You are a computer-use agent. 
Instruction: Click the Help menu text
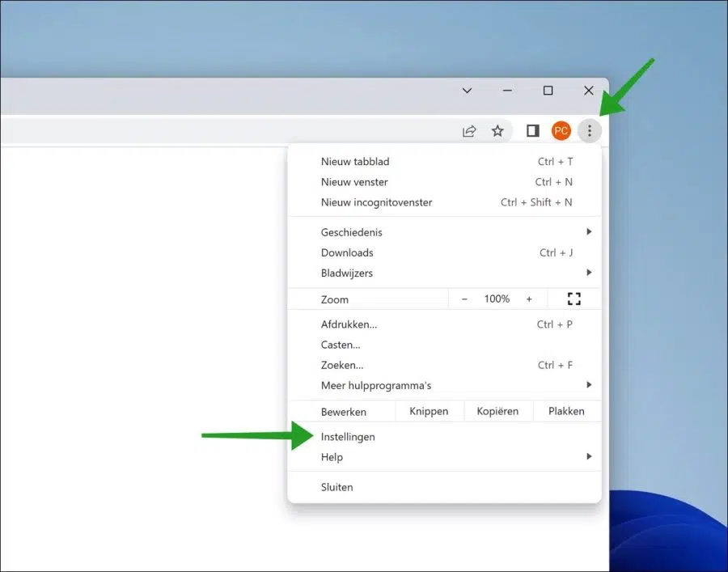pos(332,457)
